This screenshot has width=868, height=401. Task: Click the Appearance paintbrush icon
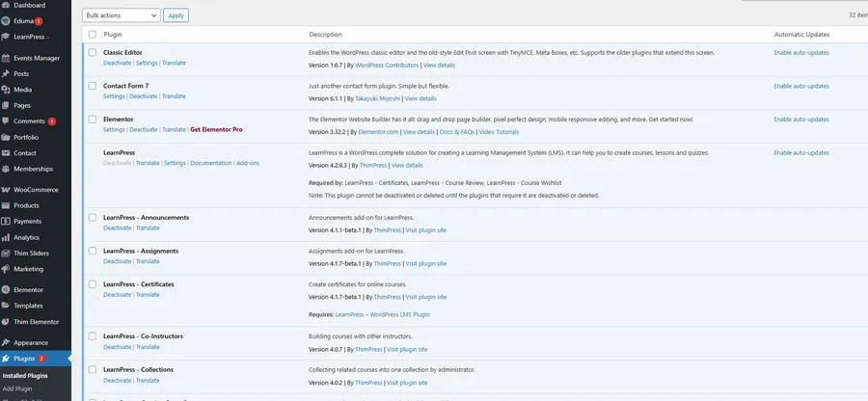(x=7, y=342)
